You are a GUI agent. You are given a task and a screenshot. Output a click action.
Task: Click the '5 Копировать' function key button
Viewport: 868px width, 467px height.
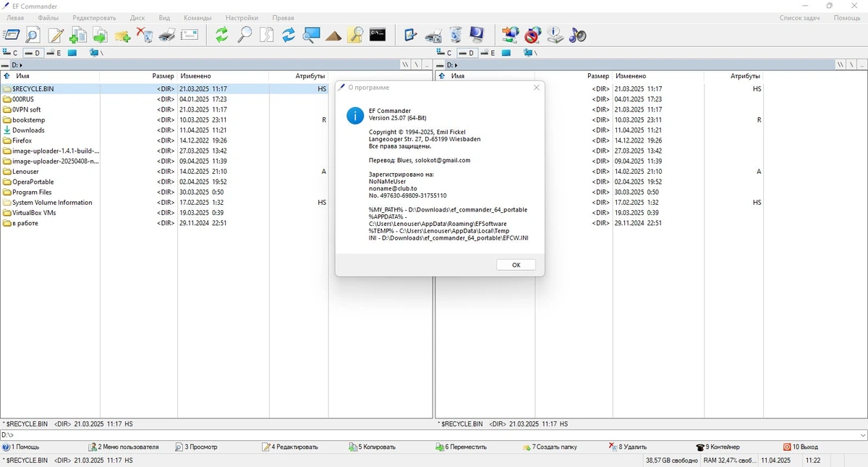[x=372, y=447]
